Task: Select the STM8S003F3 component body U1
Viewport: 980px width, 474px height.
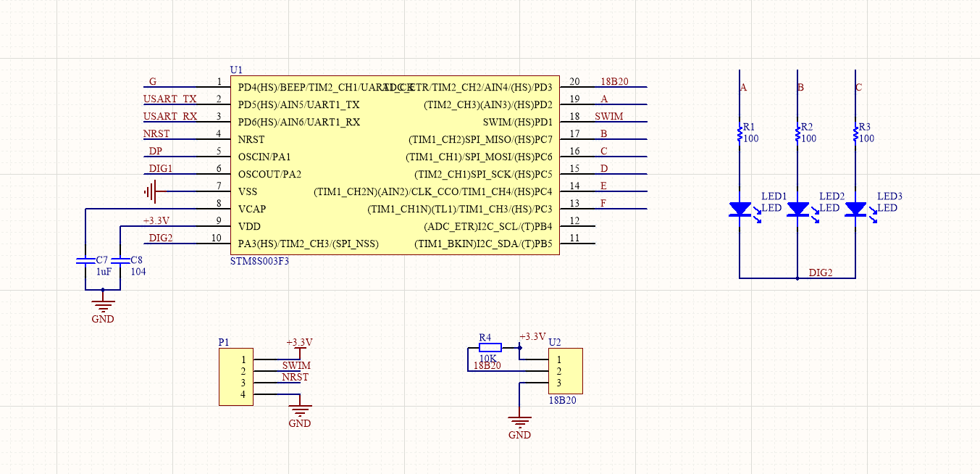Action: click(395, 163)
